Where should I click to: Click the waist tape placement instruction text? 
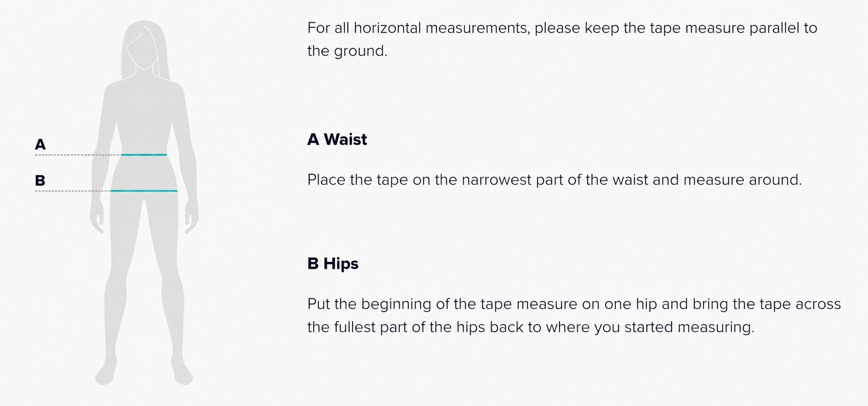555,180
